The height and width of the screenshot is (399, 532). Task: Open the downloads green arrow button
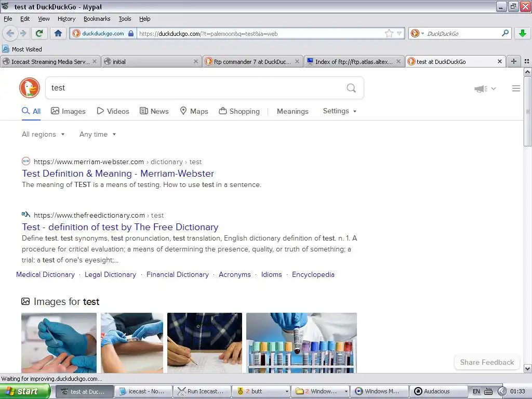(523, 33)
